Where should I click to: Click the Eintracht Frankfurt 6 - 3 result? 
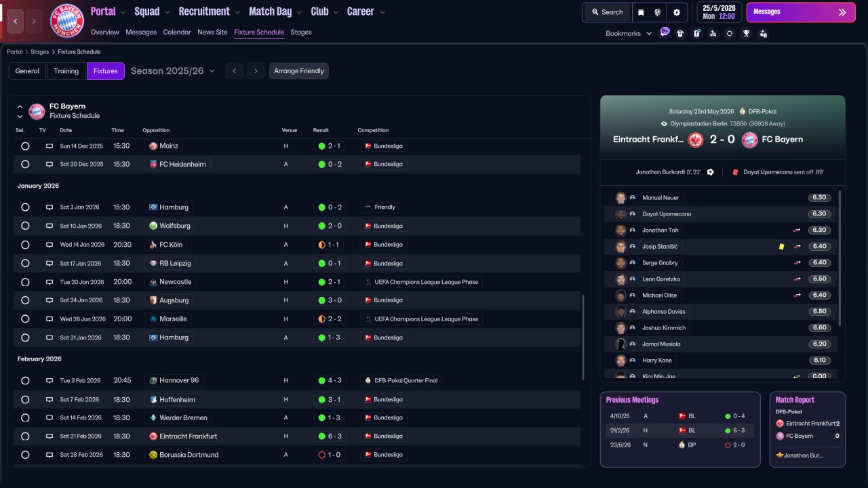330,436
